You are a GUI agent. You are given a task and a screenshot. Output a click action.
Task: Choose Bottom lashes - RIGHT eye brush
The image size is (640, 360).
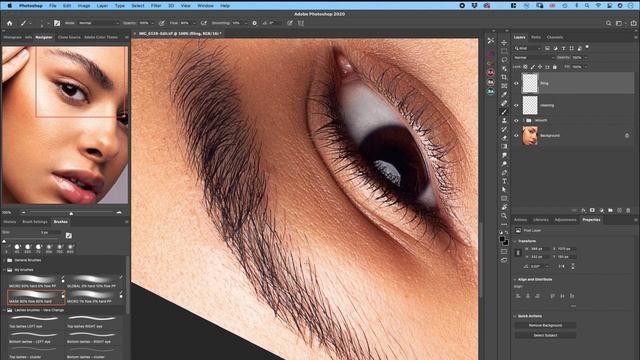(x=94, y=337)
